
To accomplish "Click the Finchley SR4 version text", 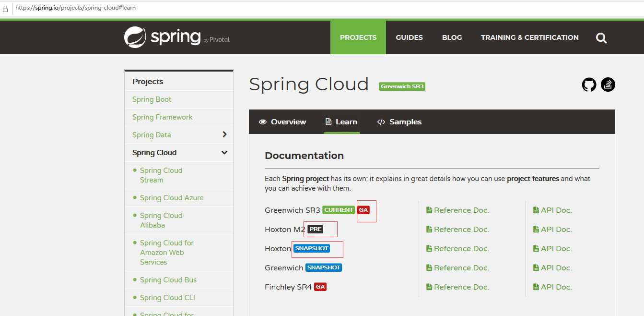I will (288, 287).
